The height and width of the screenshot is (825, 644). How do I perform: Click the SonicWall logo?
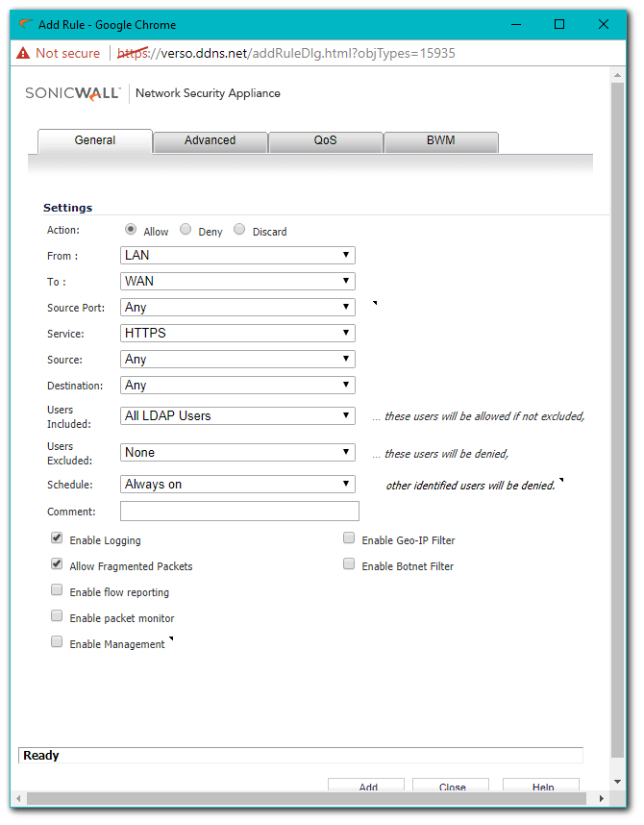73,93
